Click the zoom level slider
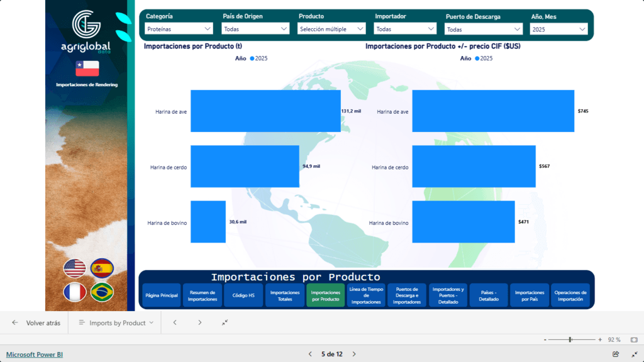This screenshot has height=362, width=644. coord(570,339)
